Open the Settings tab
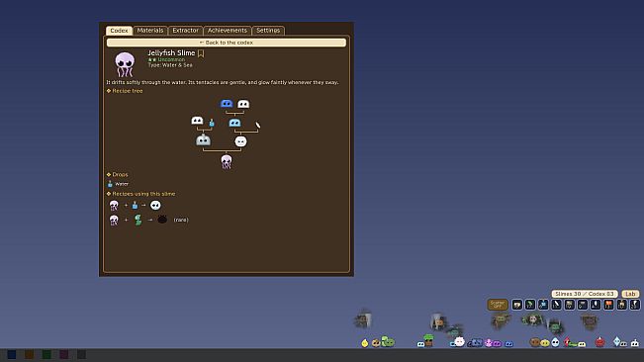The height and width of the screenshot is (362, 644). [268, 31]
